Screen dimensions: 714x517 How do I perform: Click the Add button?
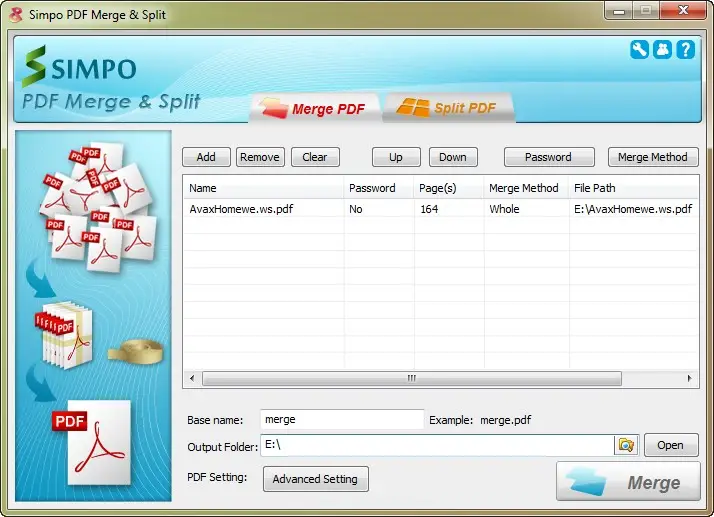(206, 157)
